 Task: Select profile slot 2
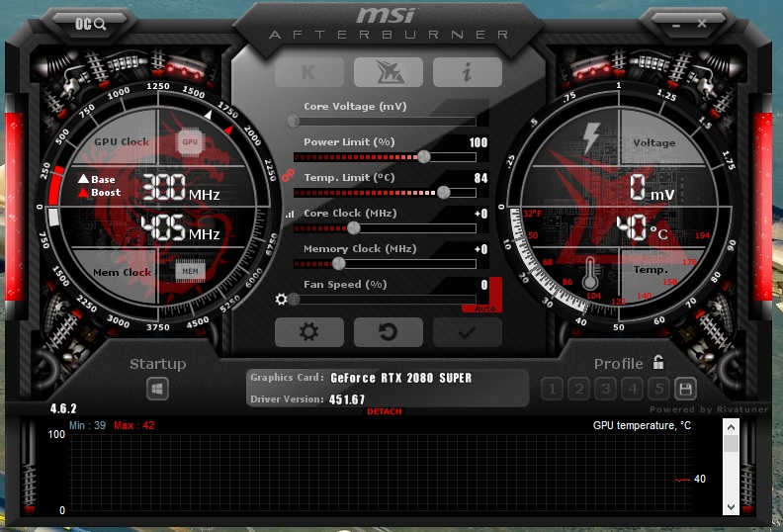[x=578, y=389]
